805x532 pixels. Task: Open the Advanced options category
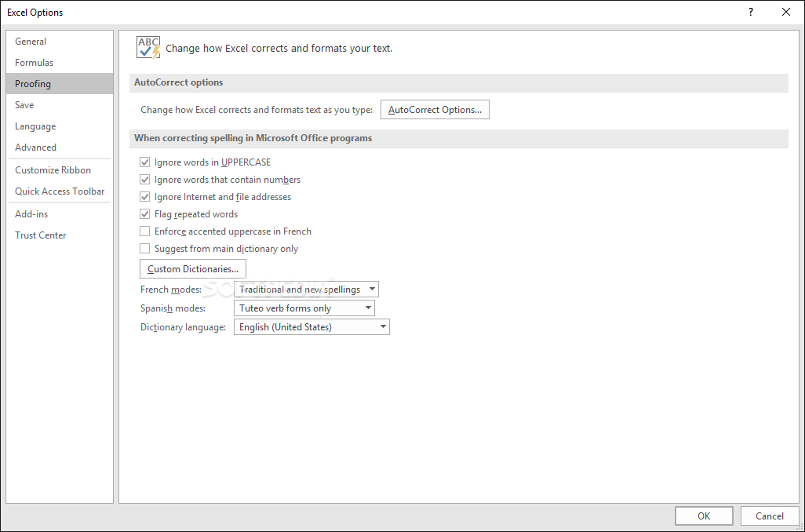60,148
